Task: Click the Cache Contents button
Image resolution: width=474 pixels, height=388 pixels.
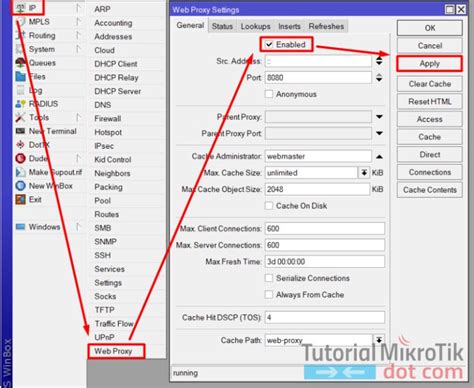Action: 430,190
